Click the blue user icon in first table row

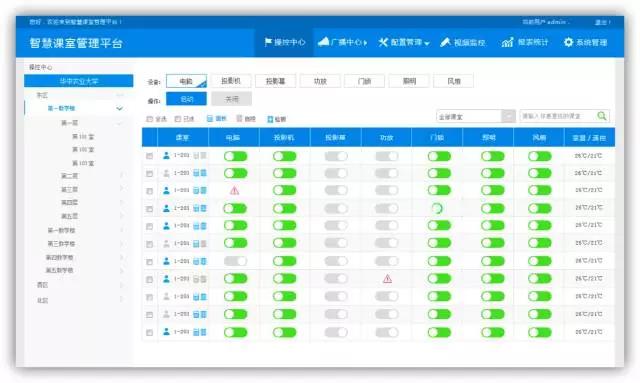tap(166, 156)
